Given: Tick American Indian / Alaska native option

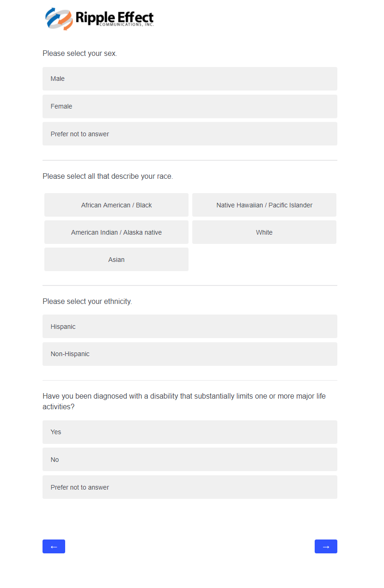Looking at the screenshot, I should [116, 232].
